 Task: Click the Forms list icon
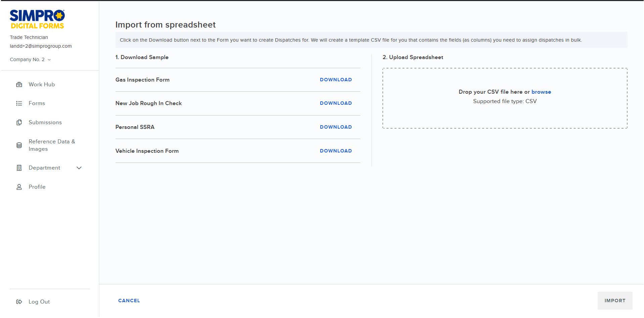point(19,103)
